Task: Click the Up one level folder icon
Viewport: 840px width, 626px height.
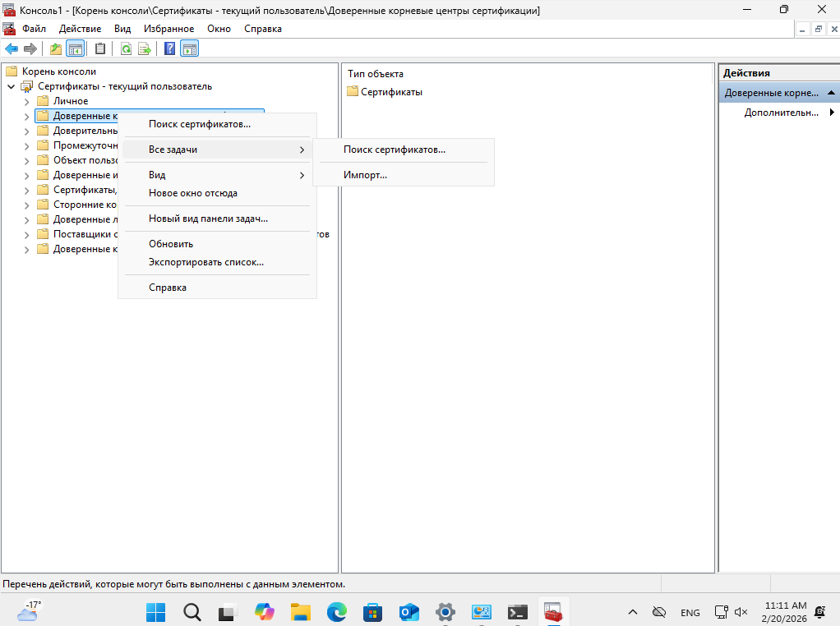Action: (x=56, y=48)
